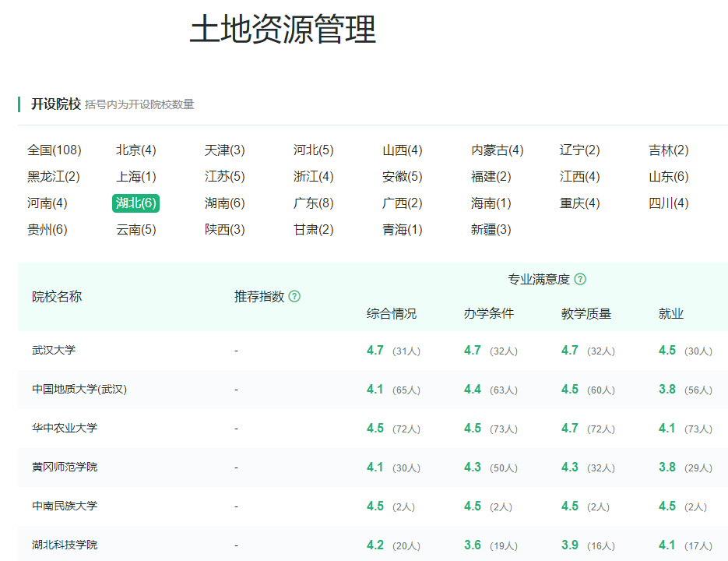This screenshot has width=728, height=561.
Task: Click help icon beside 专业满意度
Action: [580, 279]
